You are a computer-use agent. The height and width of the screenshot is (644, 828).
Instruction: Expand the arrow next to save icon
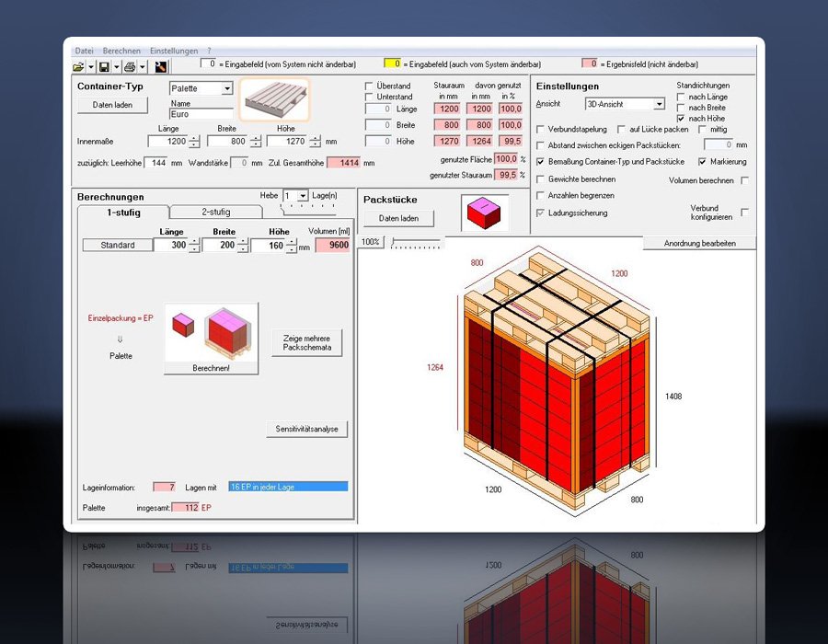click(117, 66)
